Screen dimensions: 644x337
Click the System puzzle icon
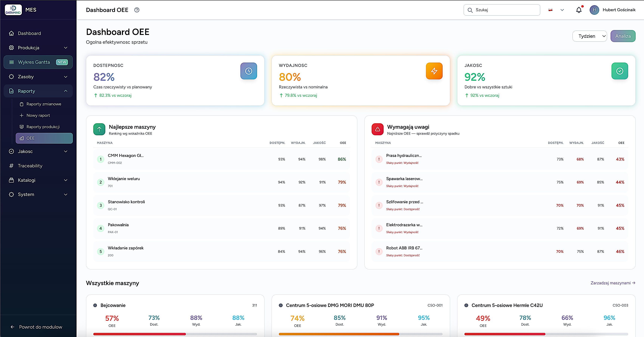(x=11, y=194)
